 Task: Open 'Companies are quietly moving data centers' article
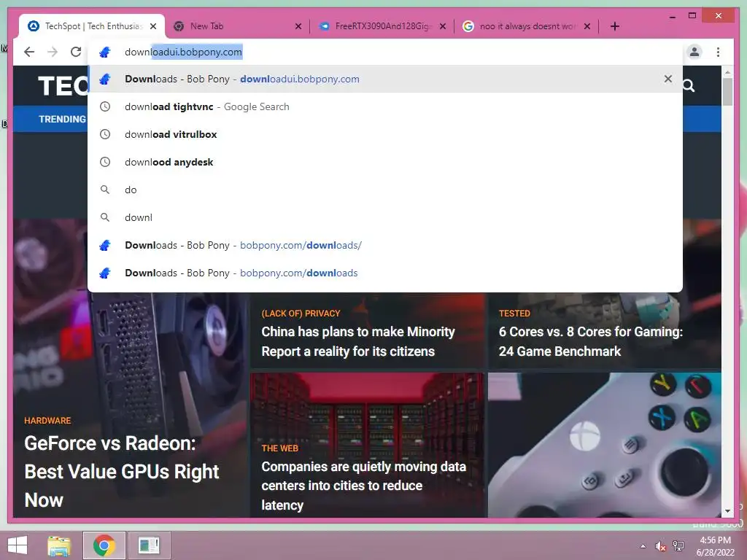(x=363, y=486)
